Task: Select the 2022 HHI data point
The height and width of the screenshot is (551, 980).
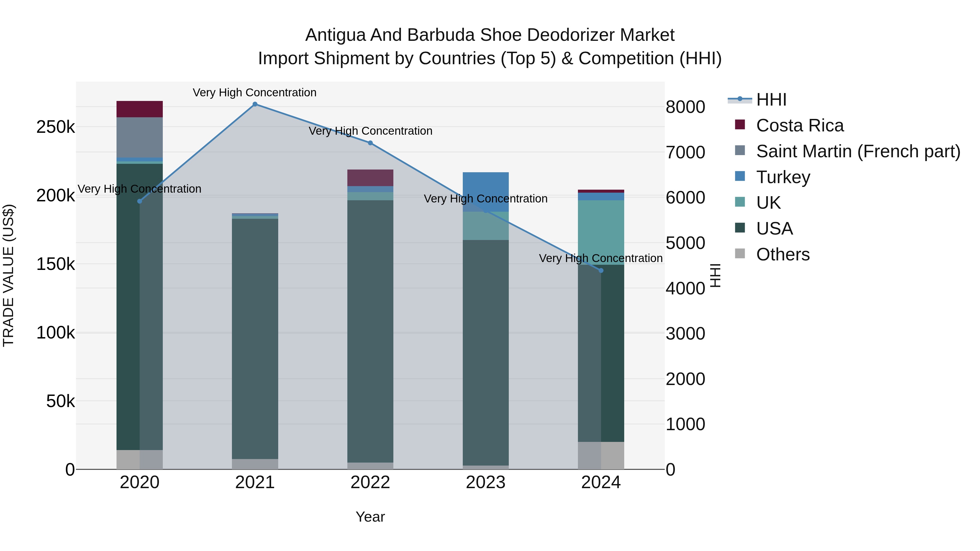Action: point(370,143)
